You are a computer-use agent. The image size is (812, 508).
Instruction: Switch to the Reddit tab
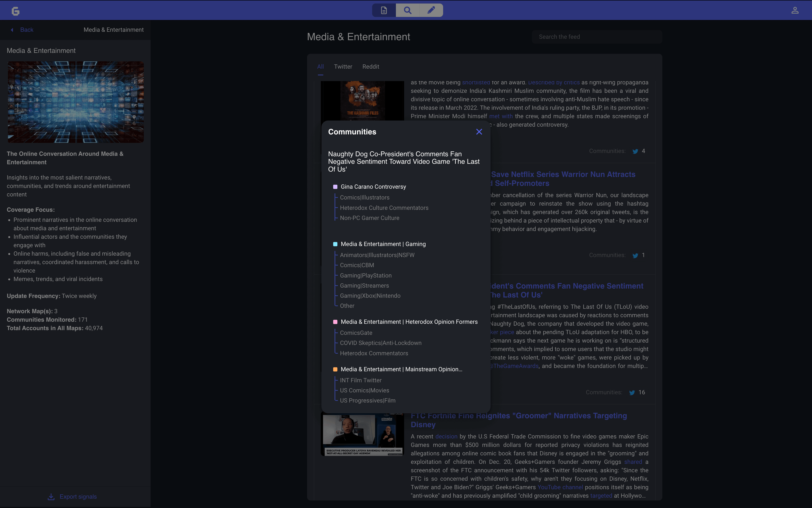tap(371, 66)
